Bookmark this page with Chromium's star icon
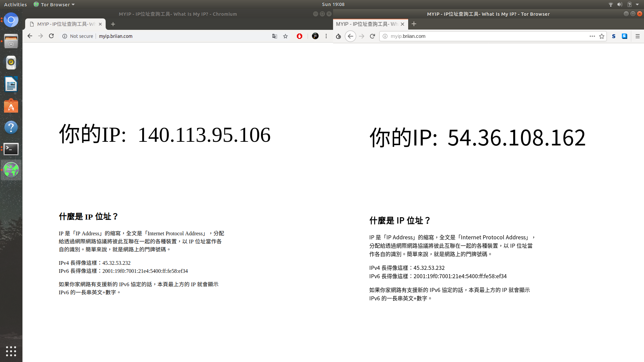This screenshot has height=362, width=644. (x=285, y=36)
